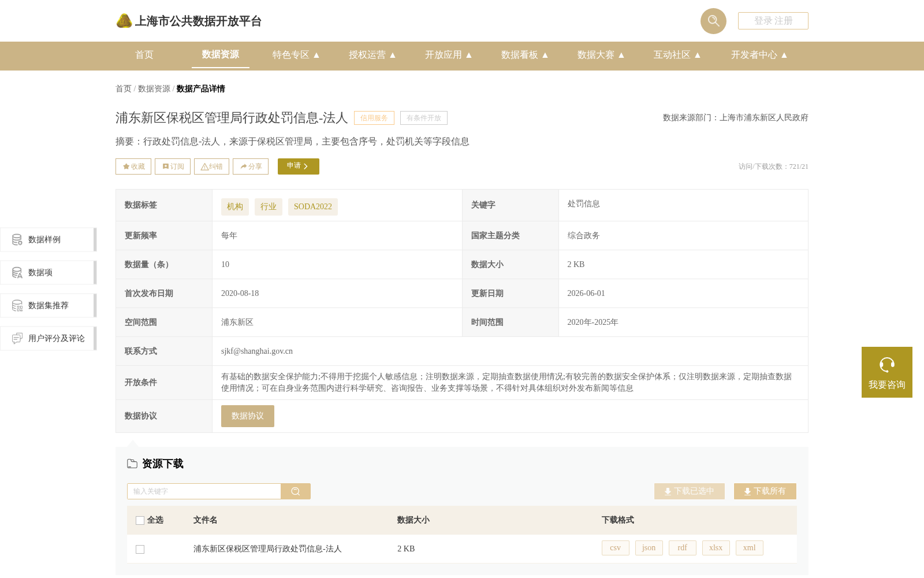This screenshot has height=578, width=924.
Task: Click the 信用服务 tag
Action: coord(374,118)
